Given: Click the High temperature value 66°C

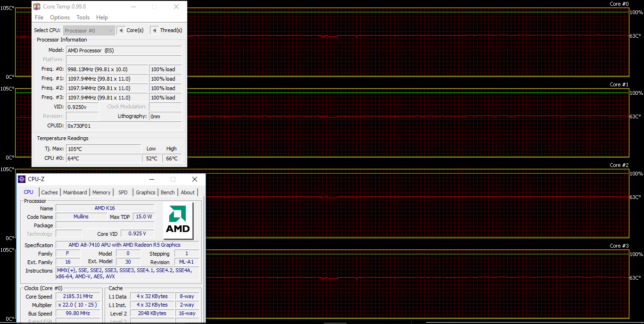Looking at the screenshot, I should [x=172, y=158].
